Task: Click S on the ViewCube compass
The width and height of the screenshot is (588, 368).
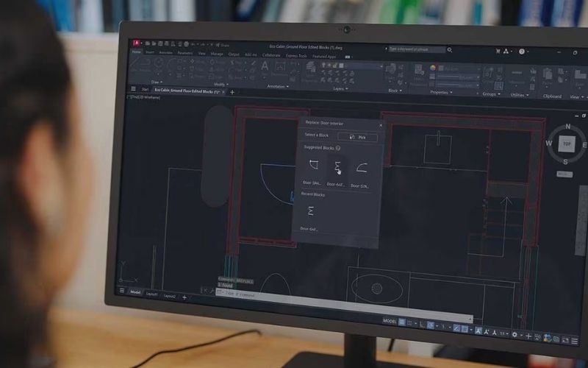Action: [565, 162]
